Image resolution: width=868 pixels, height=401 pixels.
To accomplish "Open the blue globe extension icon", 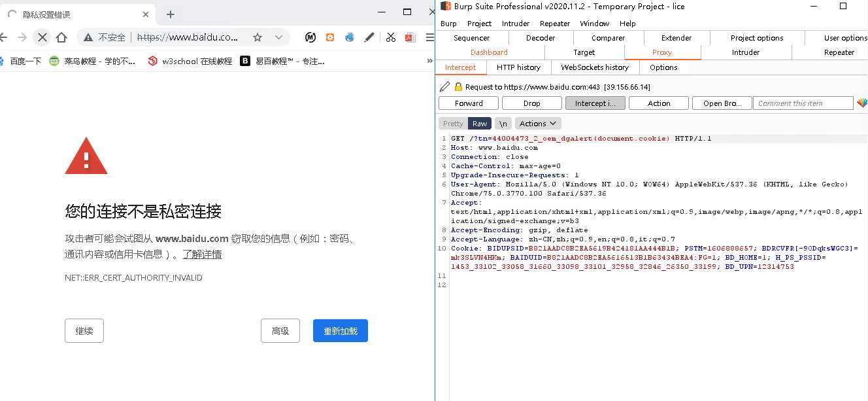I will click(350, 37).
